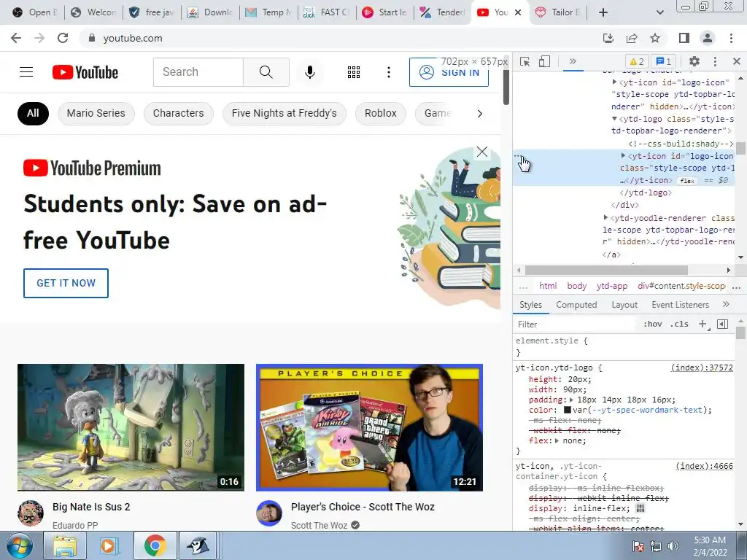
Task: Close the DevTools panel
Action: tap(737, 61)
